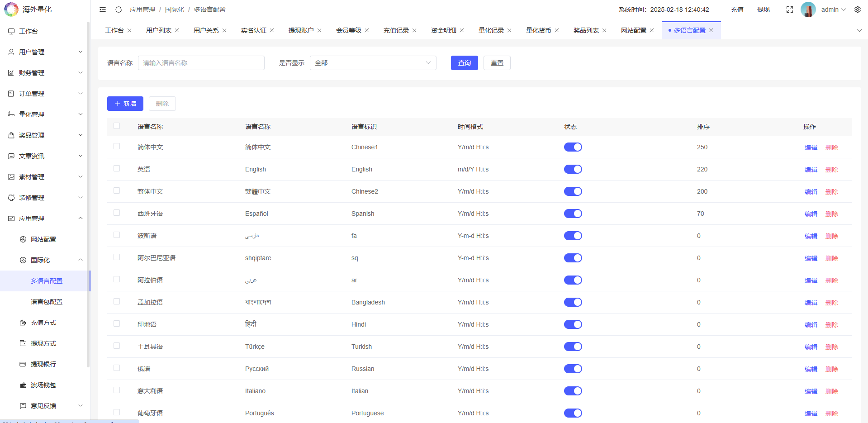Close the 量化货币 tab
This screenshot has width=868, height=423.
(x=557, y=30)
